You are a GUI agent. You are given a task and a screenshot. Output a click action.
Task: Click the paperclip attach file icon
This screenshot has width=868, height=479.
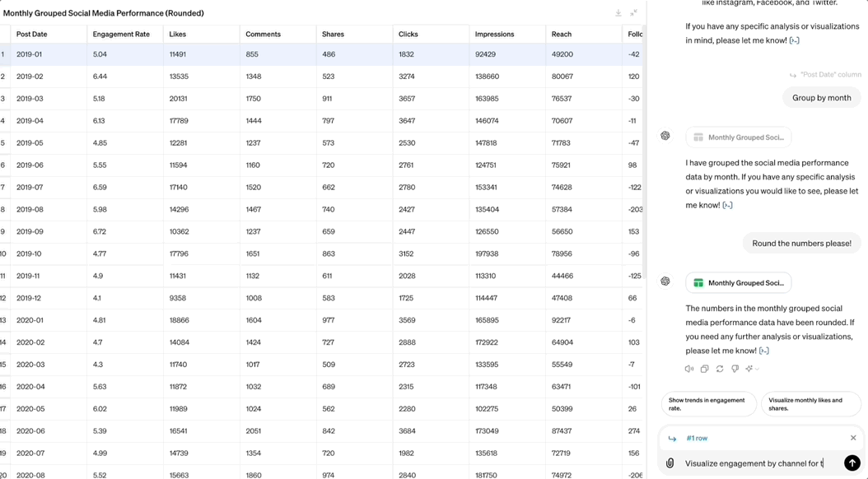pos(670,463)
